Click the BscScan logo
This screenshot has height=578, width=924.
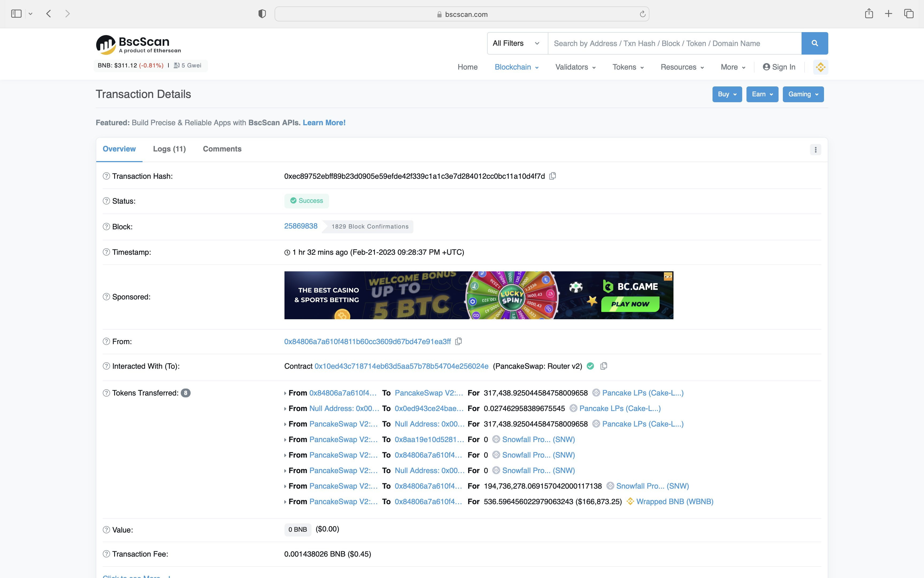pyautogui.click(x=138, y=45)
